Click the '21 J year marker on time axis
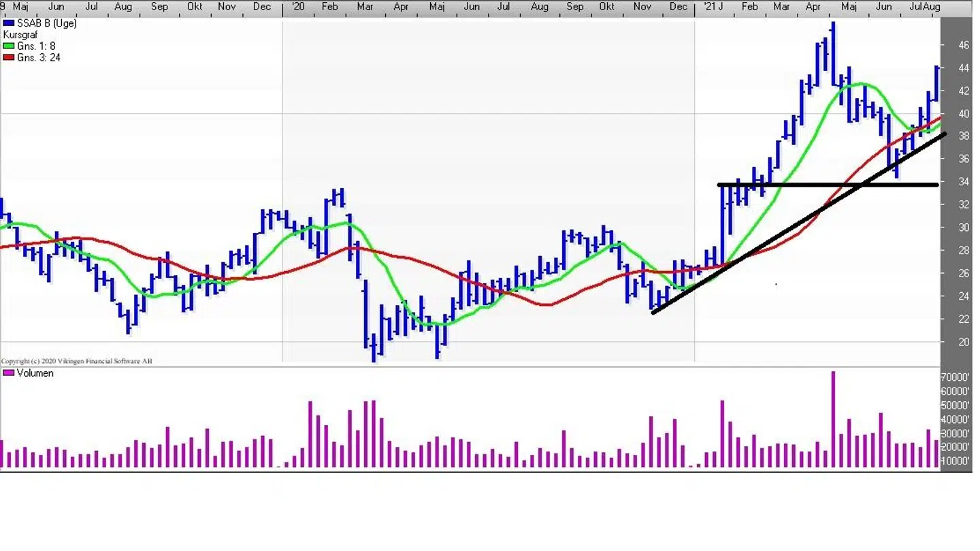Screen dimensions: 980x551 [x=713, y=7]
